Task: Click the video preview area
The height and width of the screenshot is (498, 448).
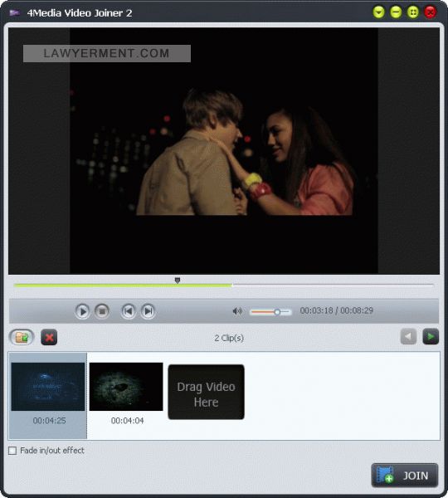Action: pos(224,151)
